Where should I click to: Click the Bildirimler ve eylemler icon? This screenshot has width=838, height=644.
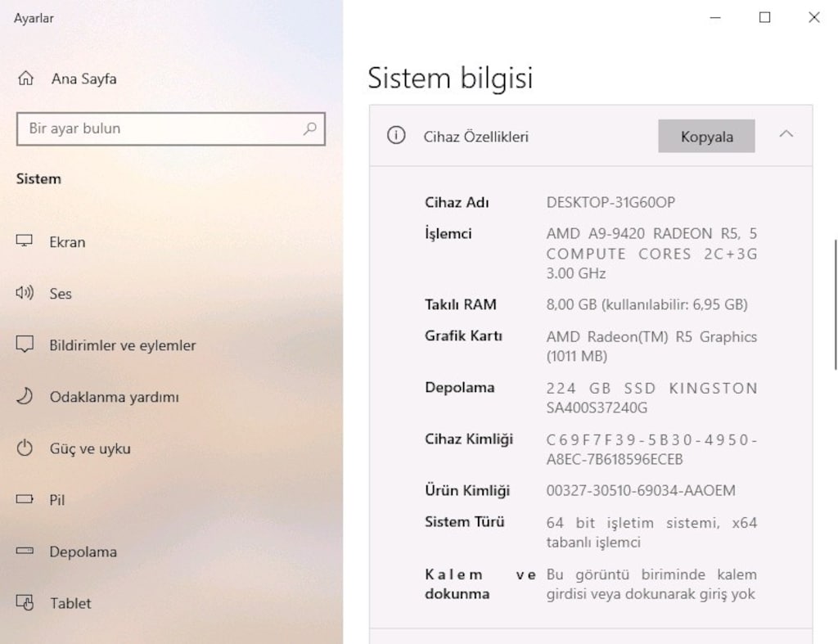[x=24, y=345]
